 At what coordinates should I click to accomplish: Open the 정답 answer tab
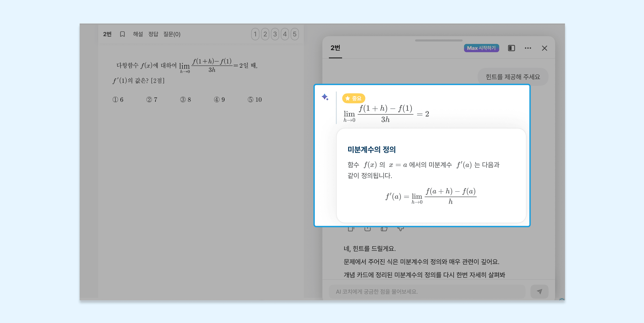tap(153, 34)
